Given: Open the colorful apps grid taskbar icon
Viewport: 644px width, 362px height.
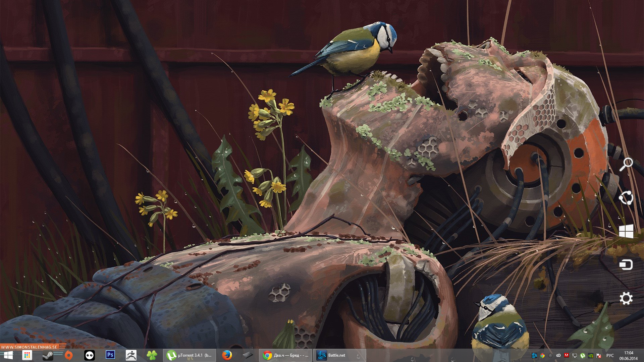Looking at the screenshot, I should pyautogui.click(x=27, y=355).
